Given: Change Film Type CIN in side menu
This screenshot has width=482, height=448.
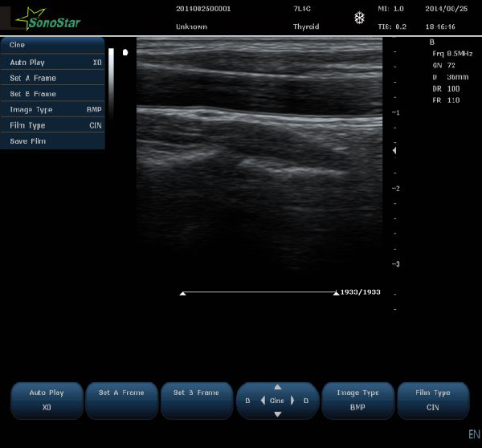Looking at the screenshot, I should [53, 125].
